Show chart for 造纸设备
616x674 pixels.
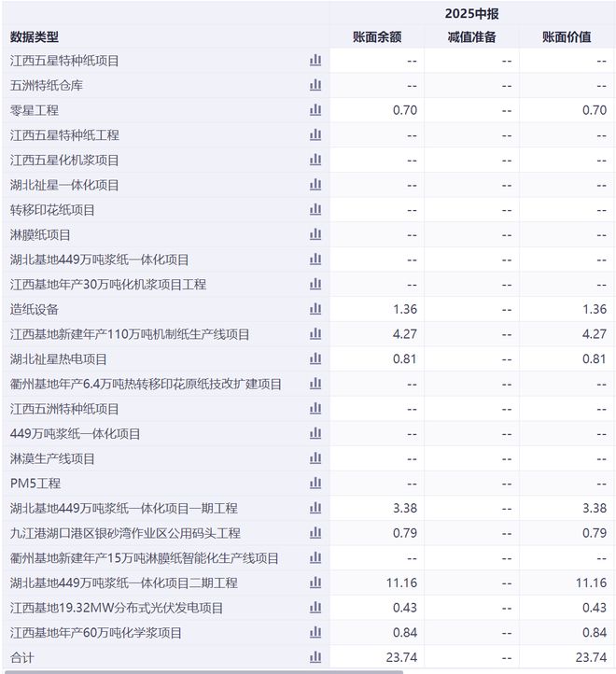pyautogui.click(x=315, y=309)
